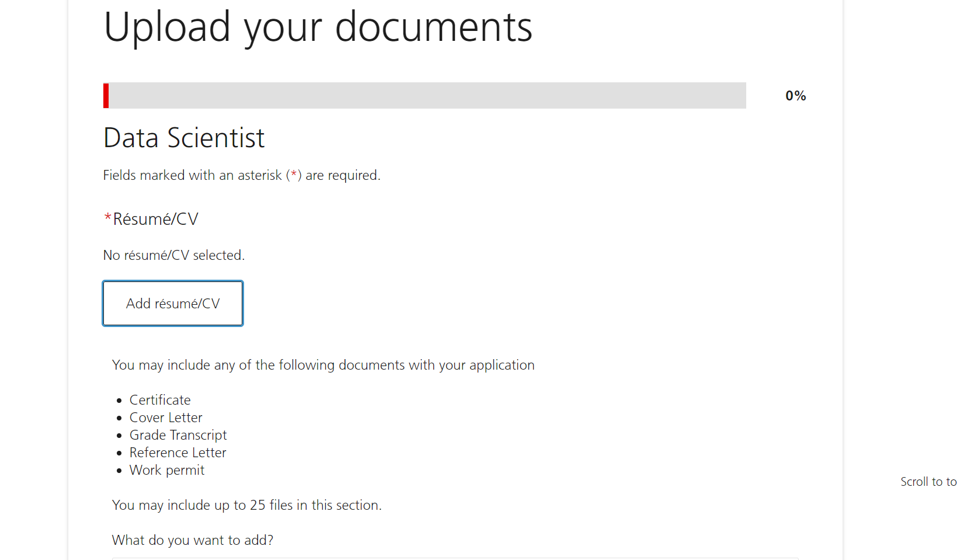Click the Résumé/CV field label
This screenshot has height=560, width=957.
[155, 219]
